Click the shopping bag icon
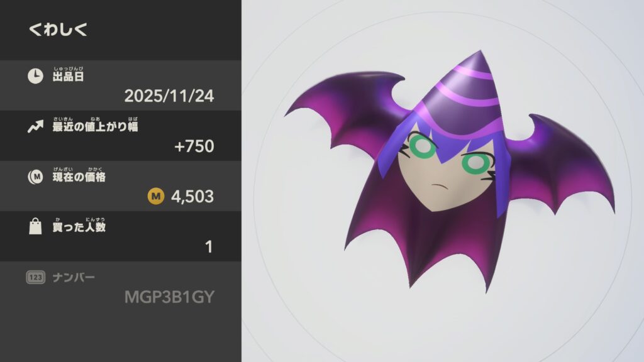The width and height of the screenshot is (644, 362). (x=35, y=226)
